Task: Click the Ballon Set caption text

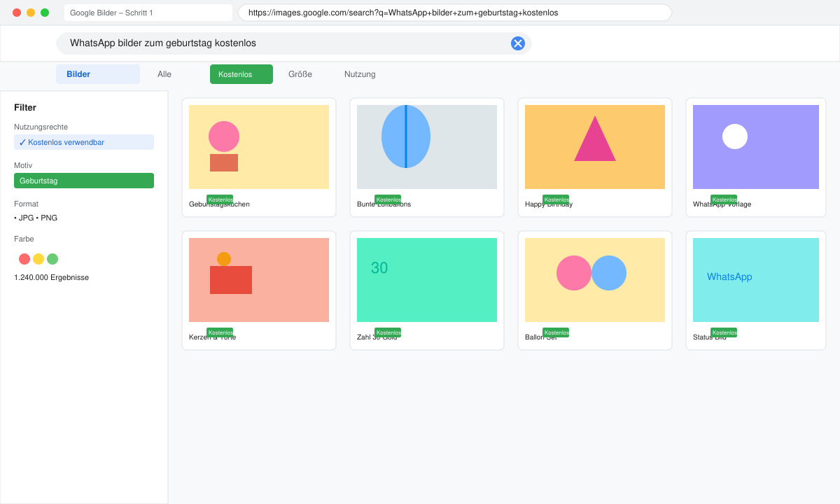Action: [x=541, y=337]
